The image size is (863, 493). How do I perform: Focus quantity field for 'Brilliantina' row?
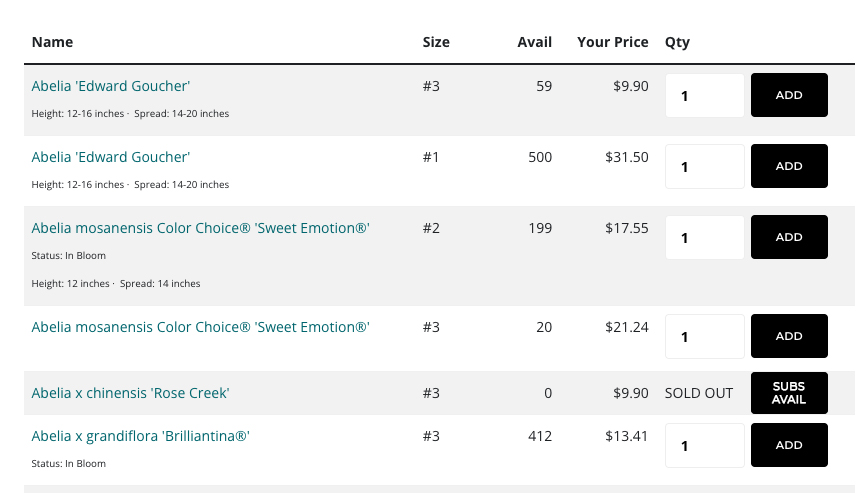point(704,446)
